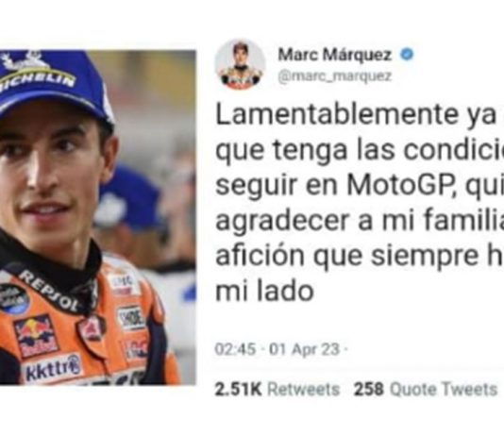Click the 02:45 tweet timestamp
The height and width of the screenshot is (436, 504).
point(235,349)
